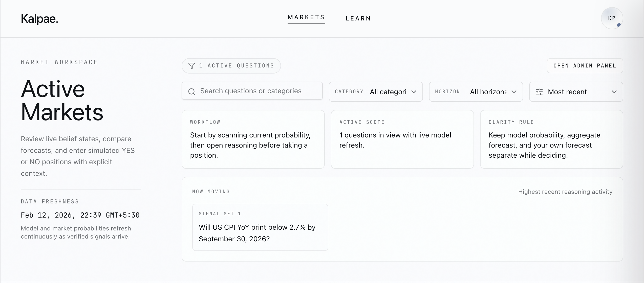Viewport: 644px width, 283px height.
Task: Open the KP user avatar
Action: click(612, 18)
